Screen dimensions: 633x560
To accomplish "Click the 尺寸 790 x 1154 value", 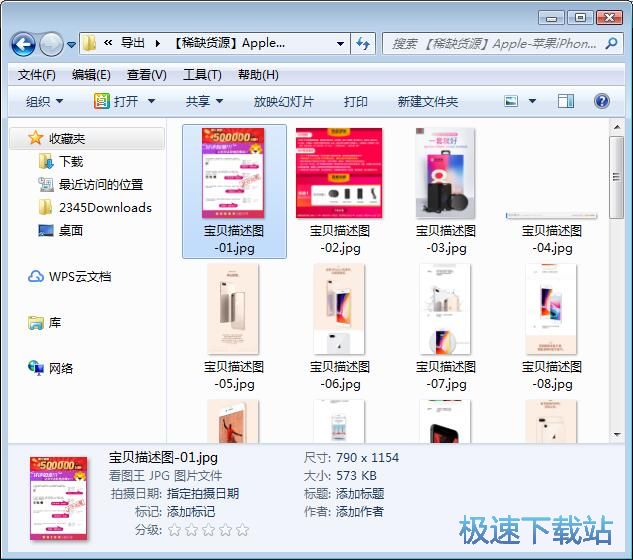I will 367,457.
